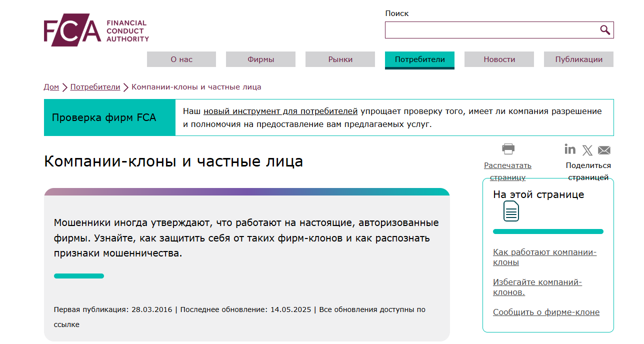
Task: Click the search magnifier icon
Action: tap(605, 30)
